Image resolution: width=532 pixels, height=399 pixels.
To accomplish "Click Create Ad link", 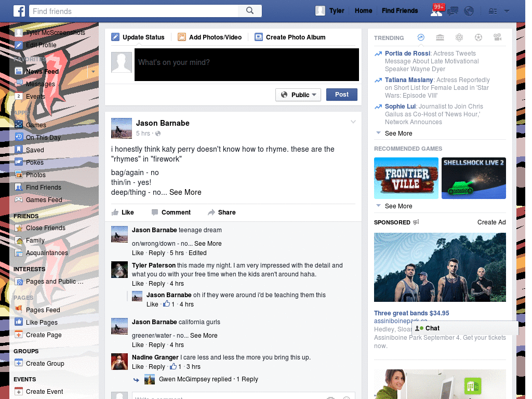I will tap(491, 222).
